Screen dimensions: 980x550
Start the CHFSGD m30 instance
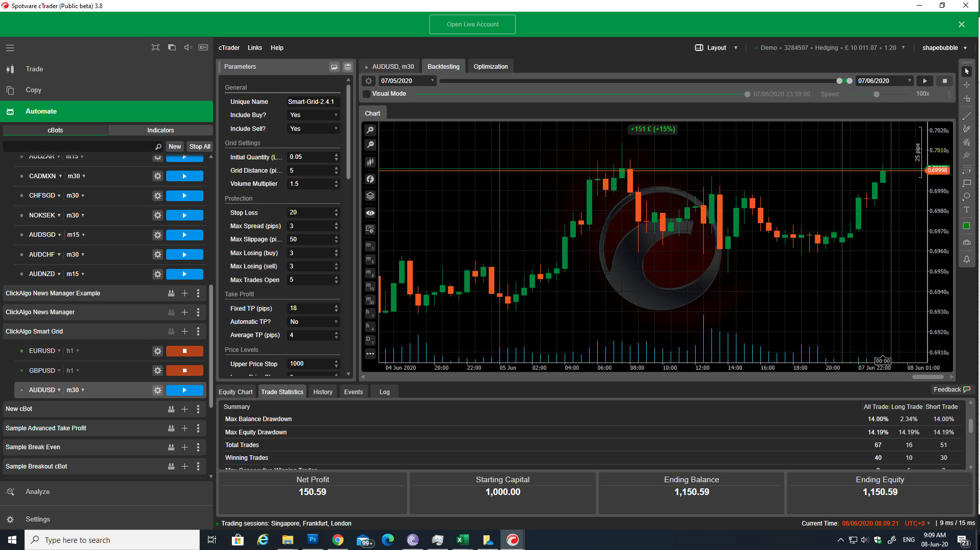click(184, 196)
